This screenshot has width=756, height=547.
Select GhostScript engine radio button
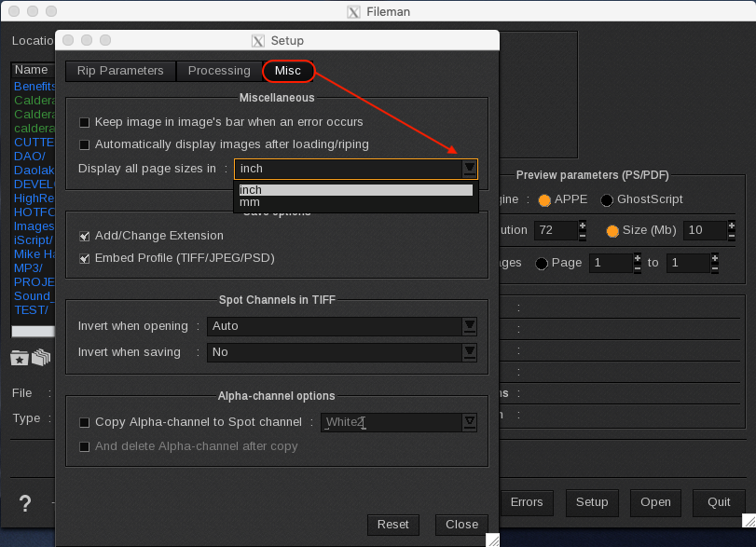pyautogui.click(x=607, y=199)
